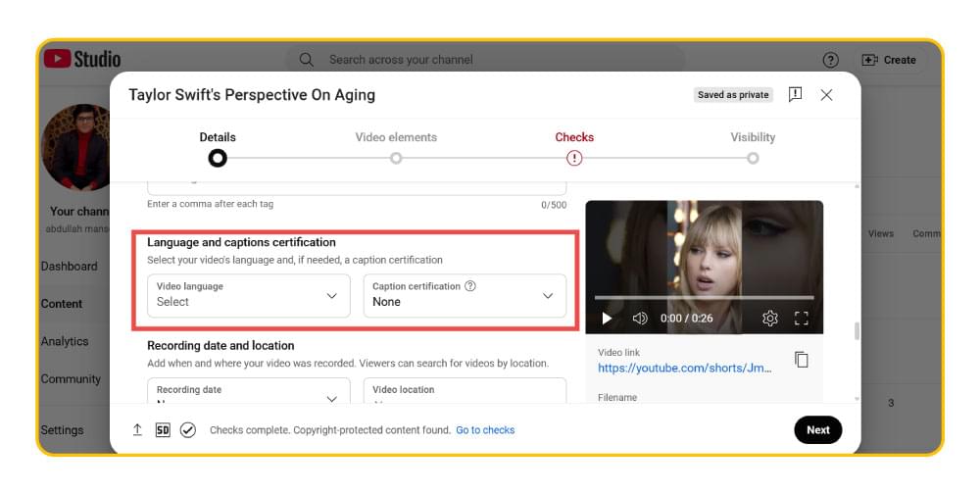980x494 pixels.
Task: Open the youtube.com/shorts video link
Action: coord(684,368)
